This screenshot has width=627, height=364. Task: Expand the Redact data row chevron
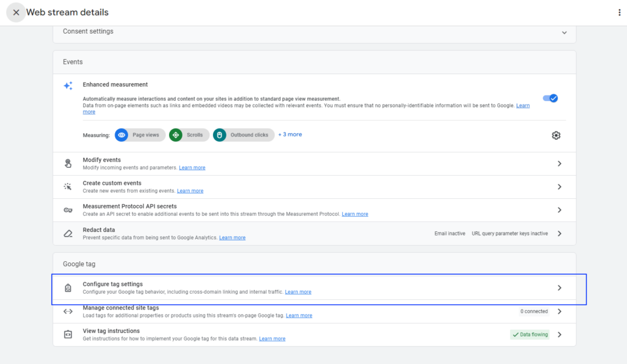point(559,233)
